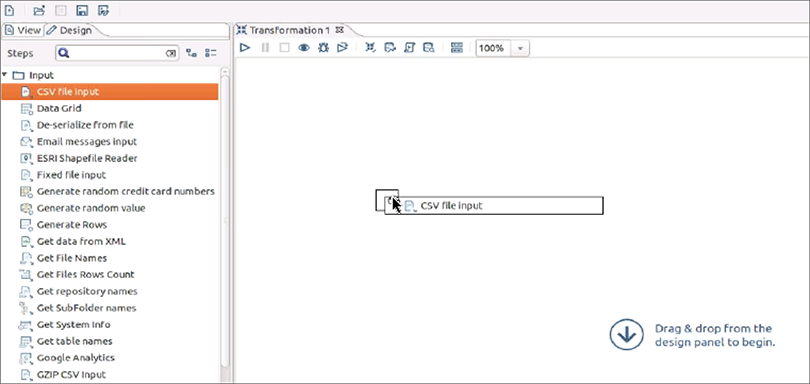
Task: Clear the Steps search box
Action: (x=170, y=53)
